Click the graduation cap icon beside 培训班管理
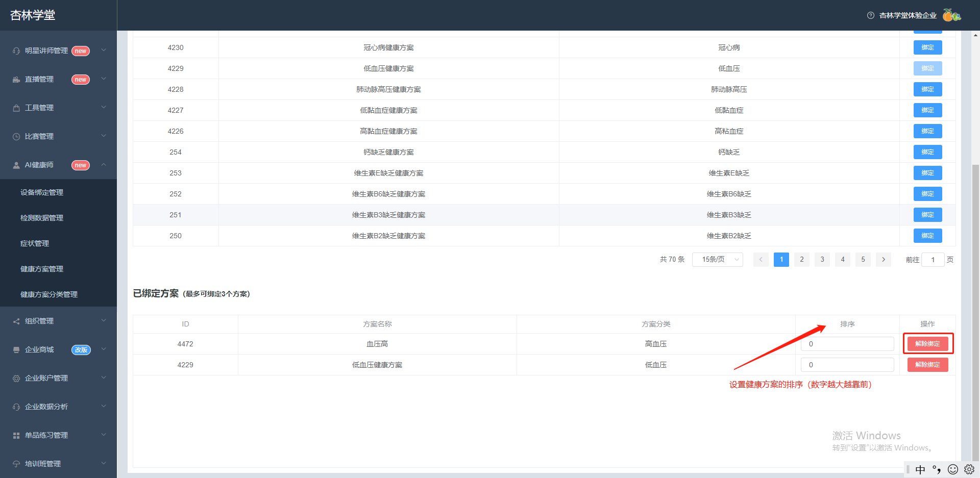Screen dimensions: 980x478 pos(16,464)
